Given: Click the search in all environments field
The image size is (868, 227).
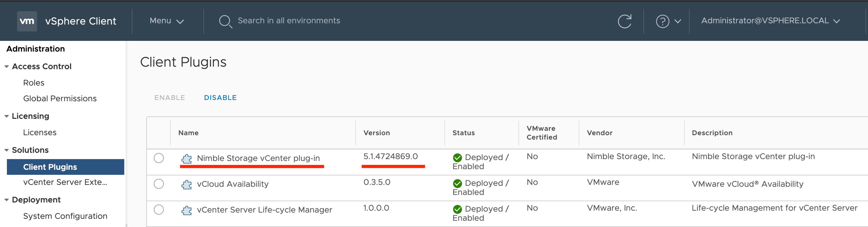Looking at the screenshot, I should 289,21.
